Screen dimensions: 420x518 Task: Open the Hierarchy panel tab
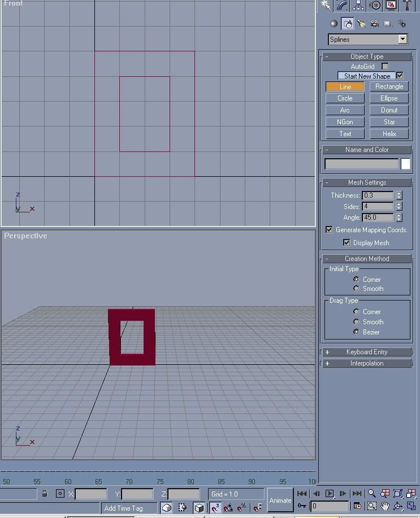click(x=358, y=6)
